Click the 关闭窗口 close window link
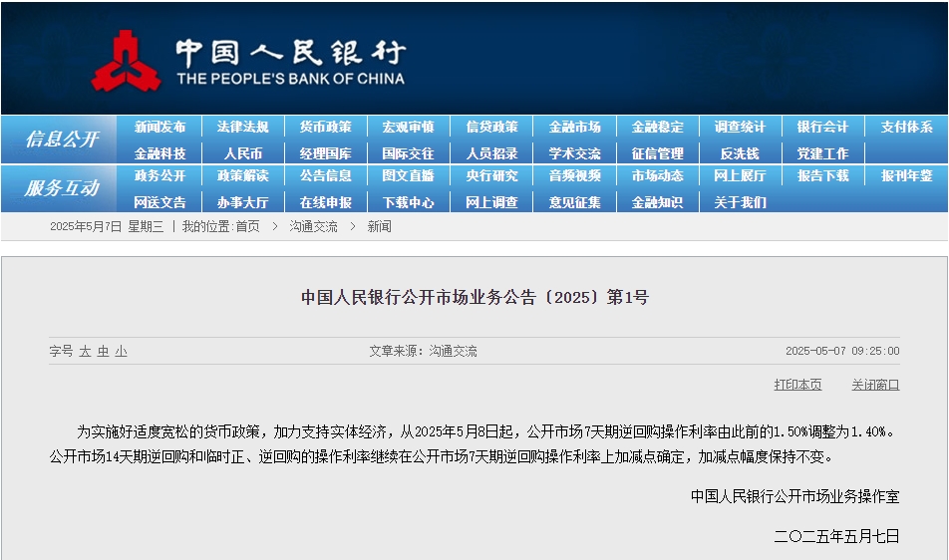 tap(875, 385)
